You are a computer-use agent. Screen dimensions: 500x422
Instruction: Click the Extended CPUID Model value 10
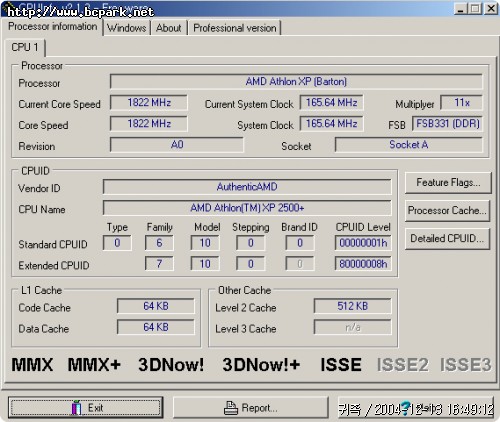(x=205, y=264)
